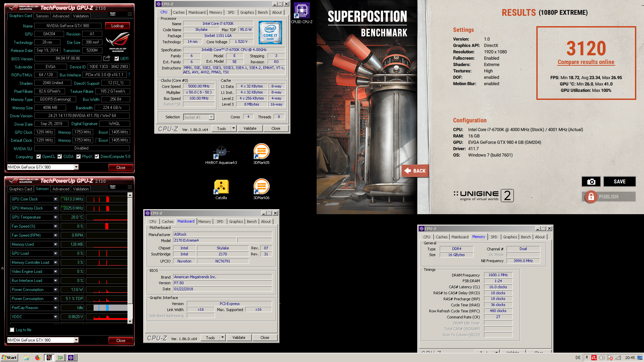
Task: Click the ROG logo in top GPU-Z window
Action: [118, 42]
